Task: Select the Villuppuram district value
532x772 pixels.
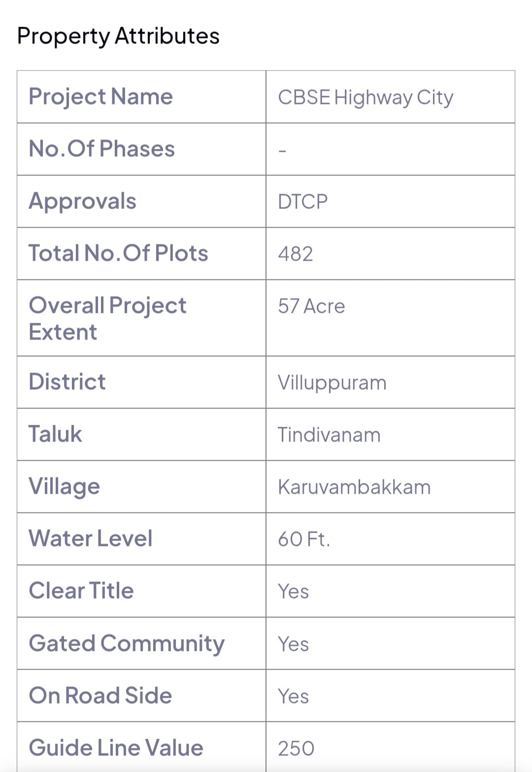Action: [x=332, y=383]
